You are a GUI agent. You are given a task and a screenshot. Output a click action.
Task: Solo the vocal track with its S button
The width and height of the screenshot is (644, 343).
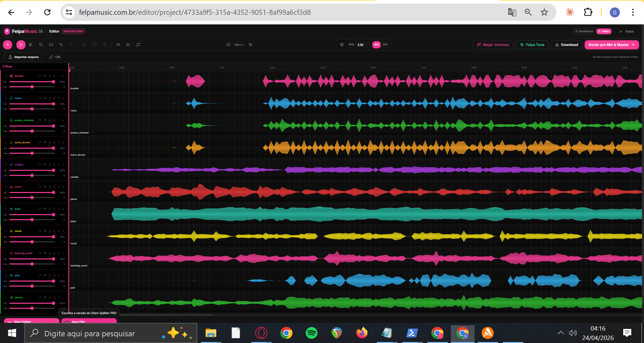[40, 231]
